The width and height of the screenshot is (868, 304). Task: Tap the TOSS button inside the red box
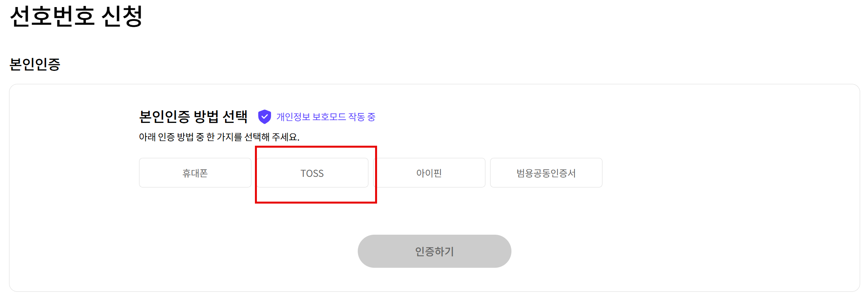point(312,173)
